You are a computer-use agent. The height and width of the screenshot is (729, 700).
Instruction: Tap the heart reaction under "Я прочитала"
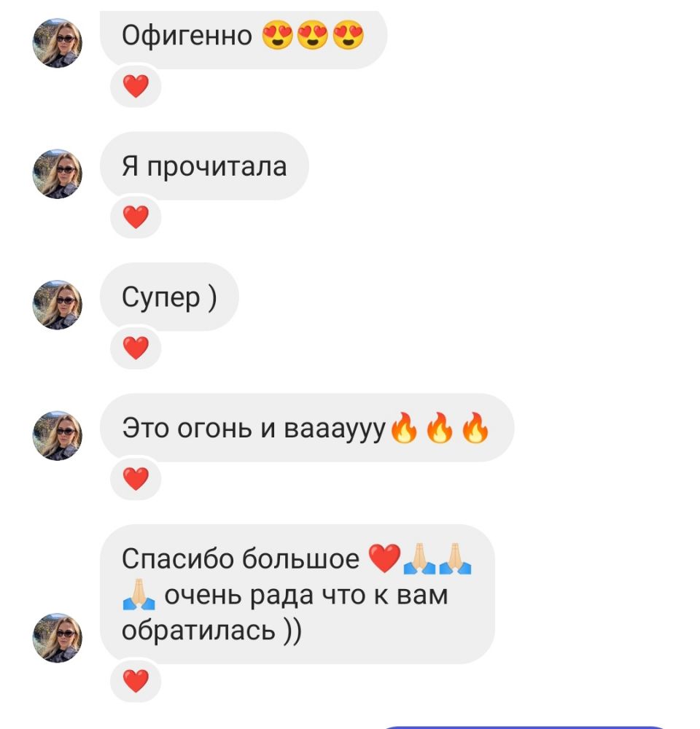click(x=136, y=217)
